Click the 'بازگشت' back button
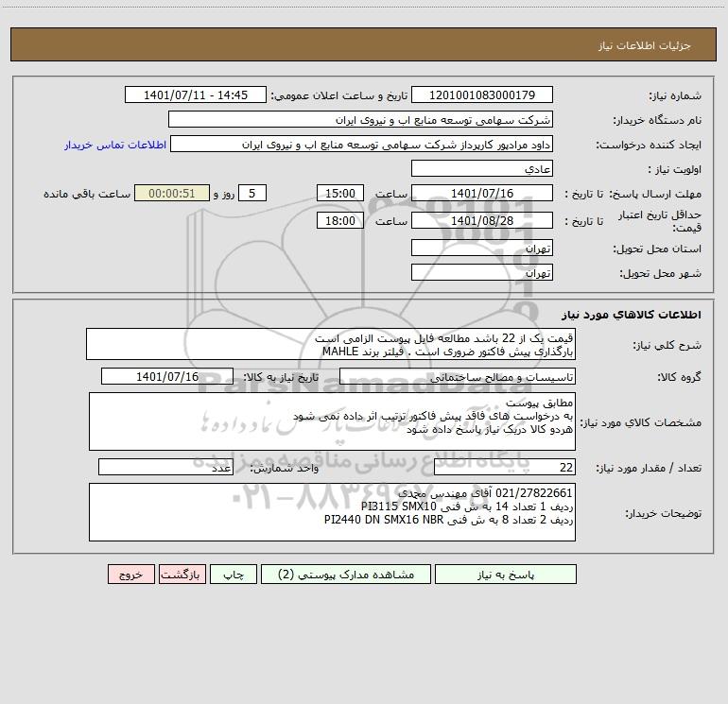The width and height of the screenshot is (728, 704). [182, 575]
